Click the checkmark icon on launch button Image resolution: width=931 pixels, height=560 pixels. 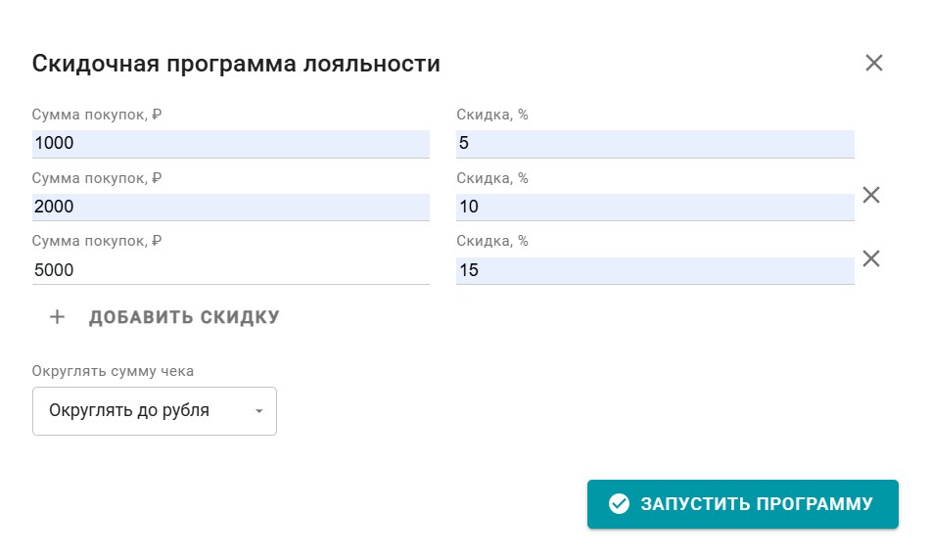pyautogui.click(x=619, y=504)
